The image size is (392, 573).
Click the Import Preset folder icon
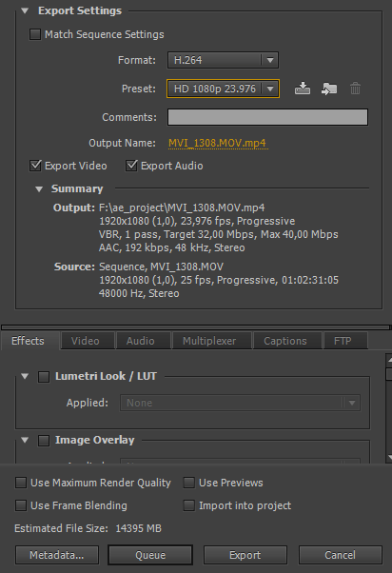coord(329,89)
